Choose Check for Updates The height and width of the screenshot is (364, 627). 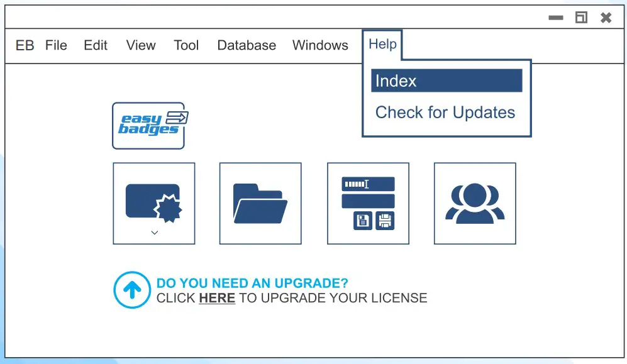click(x=445, y=113)
